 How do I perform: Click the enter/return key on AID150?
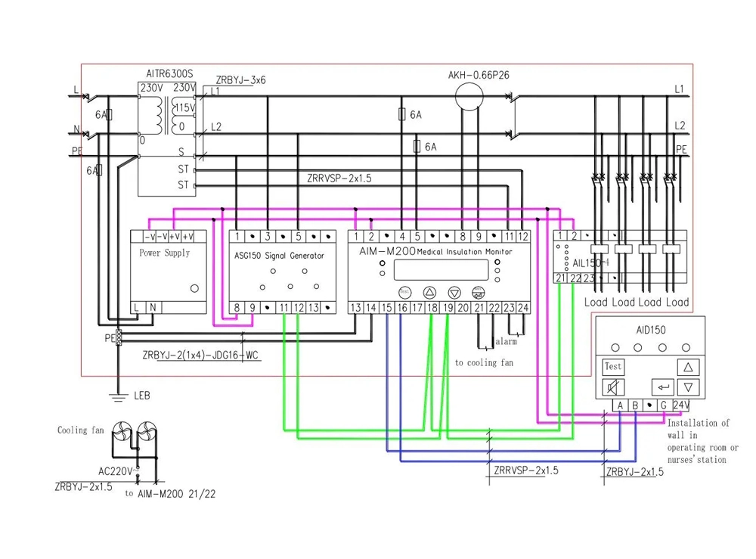pyautogui.click(x=663, y=388)
